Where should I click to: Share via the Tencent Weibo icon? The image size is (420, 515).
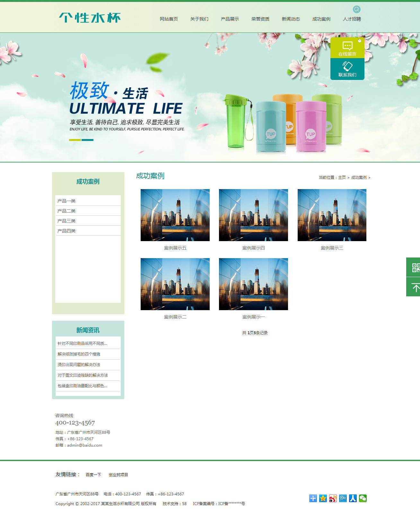pos(343,498)
